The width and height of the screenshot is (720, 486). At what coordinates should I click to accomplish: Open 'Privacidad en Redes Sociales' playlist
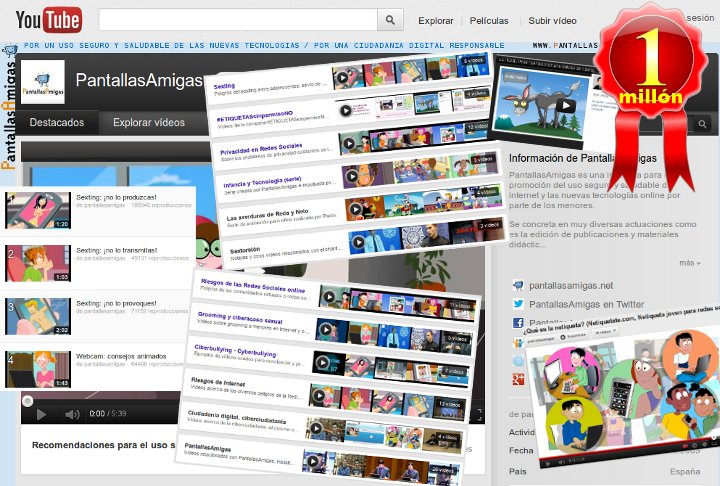pyautogui.click(x=261, y=149)
